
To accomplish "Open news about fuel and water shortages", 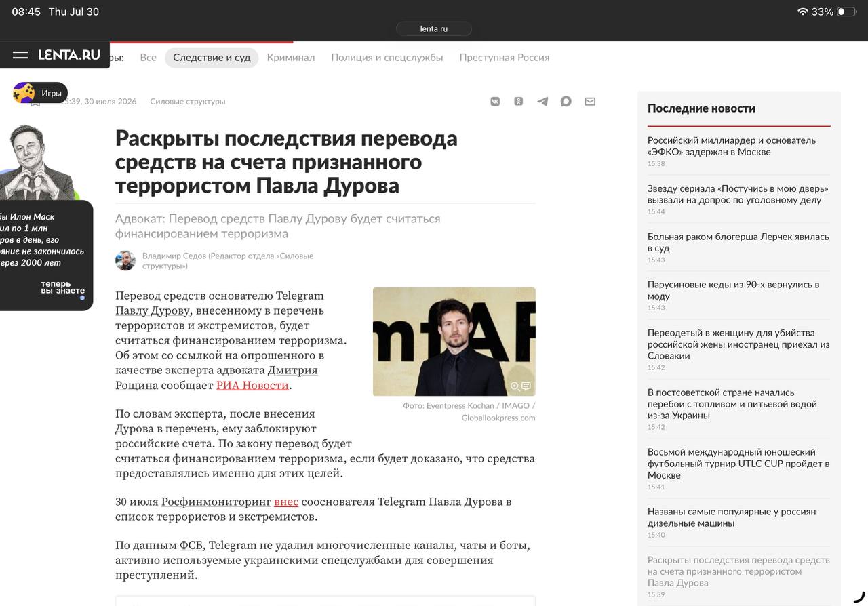I will pos(732,404).
